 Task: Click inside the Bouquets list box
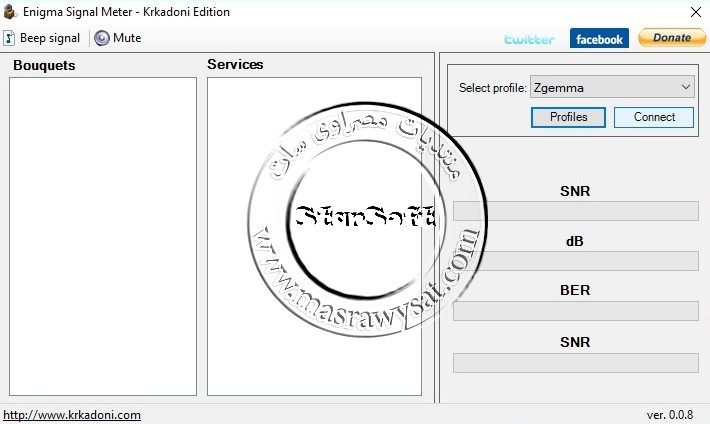pos(103,236)
